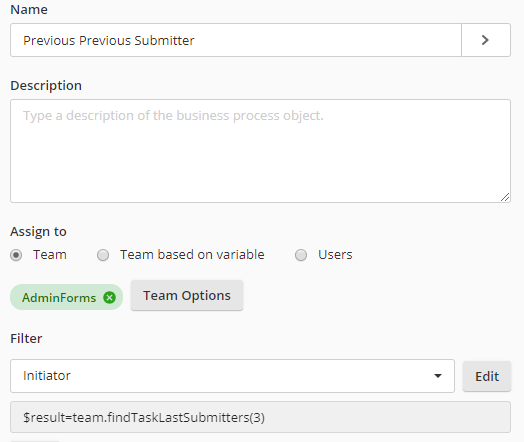Open the Initiator filter dropdown
The height and width of the screenshot is (442, 524).
[x=232, y=376]
